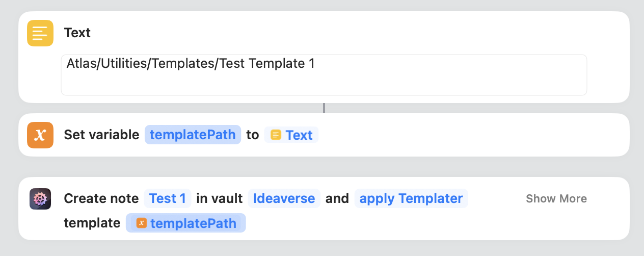Expand the action with Show More

pos(556,199)
